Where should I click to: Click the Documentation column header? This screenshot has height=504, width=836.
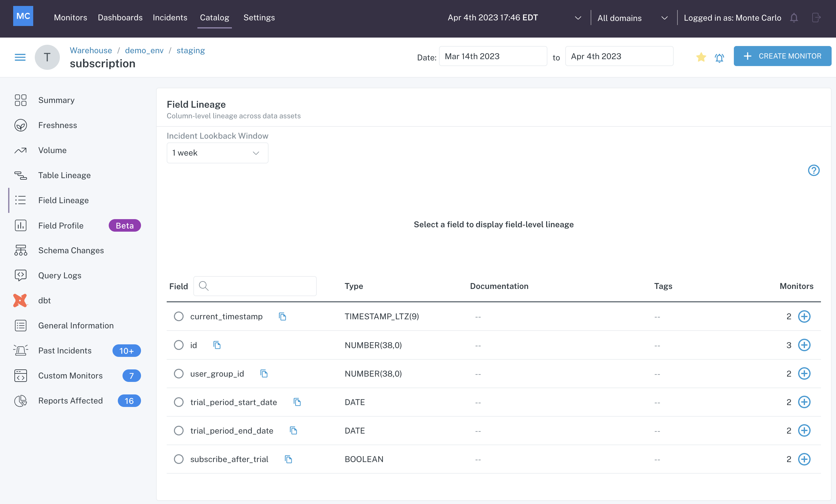(x=499, y=286)
